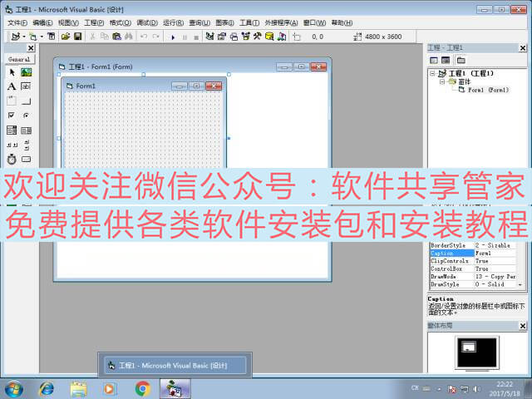Select the CheckBox control tool
The width and height of the screenshot is (532, 399).
coord(12,116)
